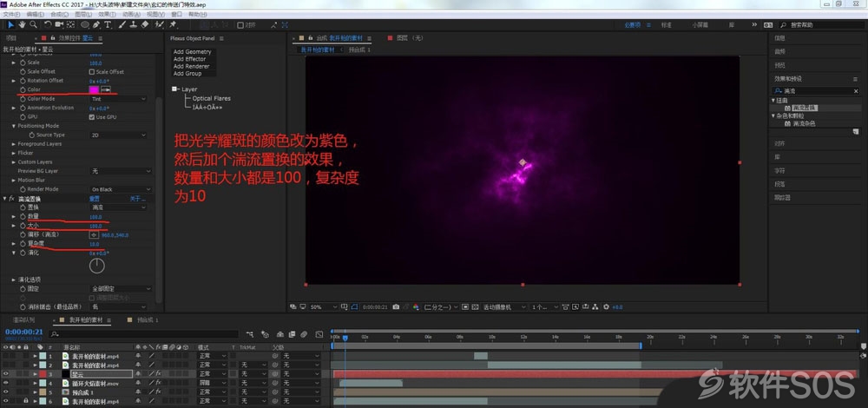Toggle the 对齐 snapping checkbox in toolbar
This screenshot has height=408, width=868.
240,25
